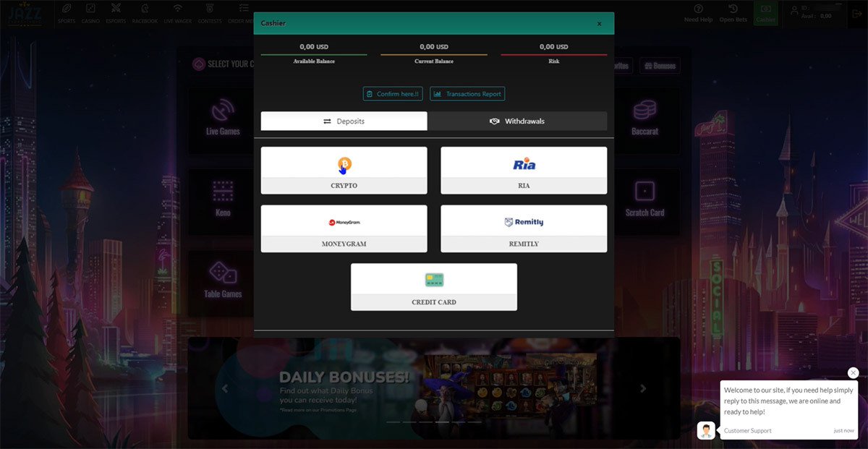Go to previous promotional banner slide
Image resolution: width=868 pixels, height=449 pixels.
coord(225,388)
